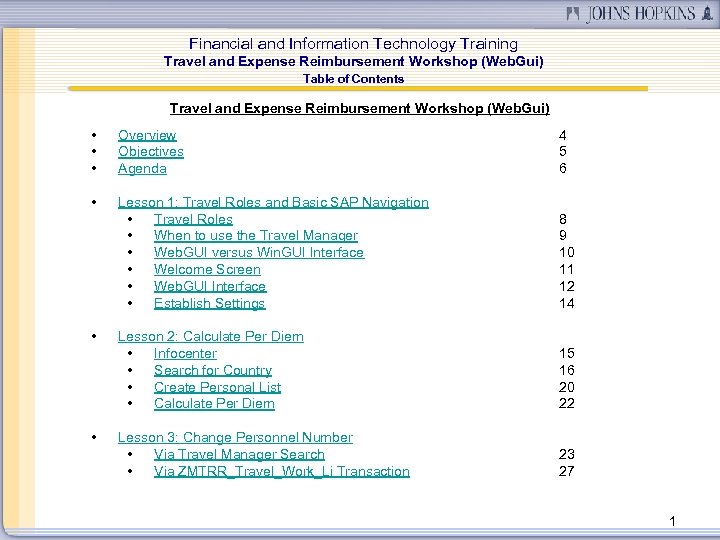Click page number 14 beside Establish Settings
The image size is (720, 540).
[567, 304]
